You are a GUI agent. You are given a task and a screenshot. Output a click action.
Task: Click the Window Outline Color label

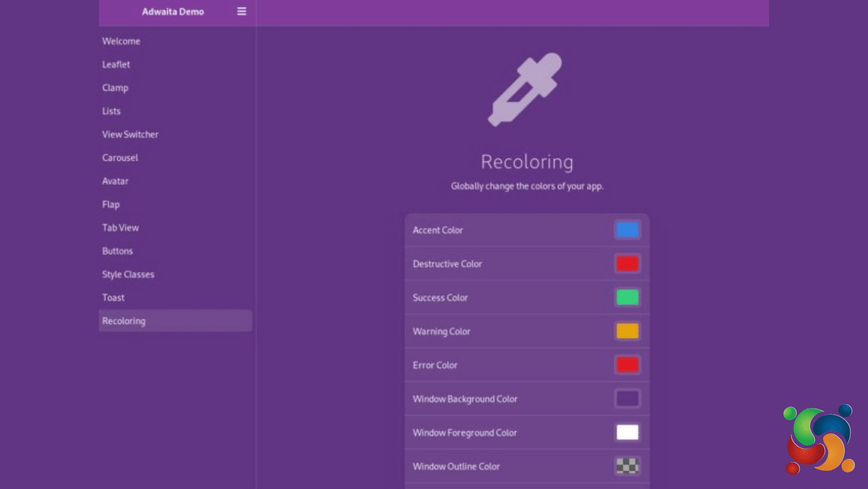pyautogui.click(x=456, y=467)
